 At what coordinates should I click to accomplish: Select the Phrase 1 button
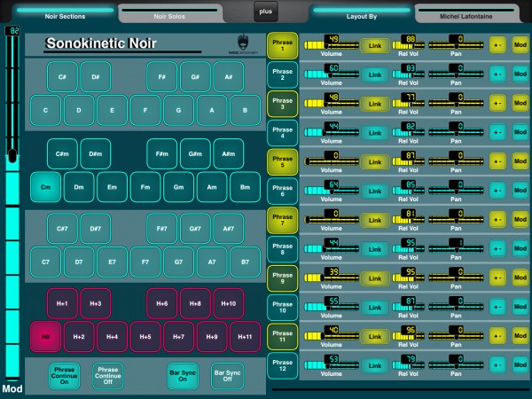pos(282,45)
